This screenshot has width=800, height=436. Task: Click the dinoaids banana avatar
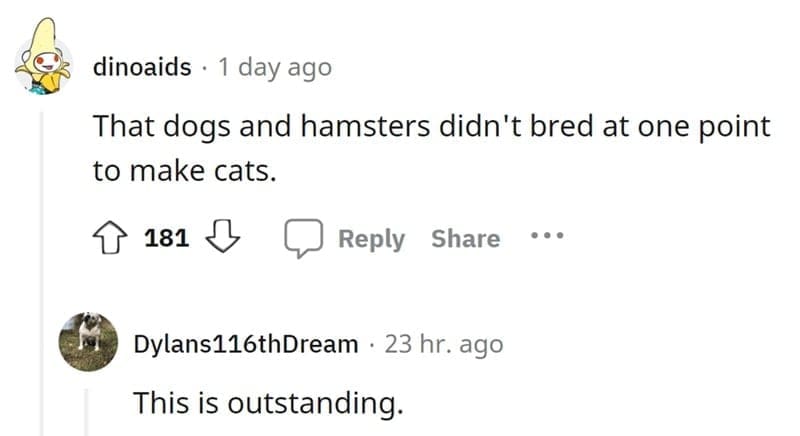tap(41, 67)
